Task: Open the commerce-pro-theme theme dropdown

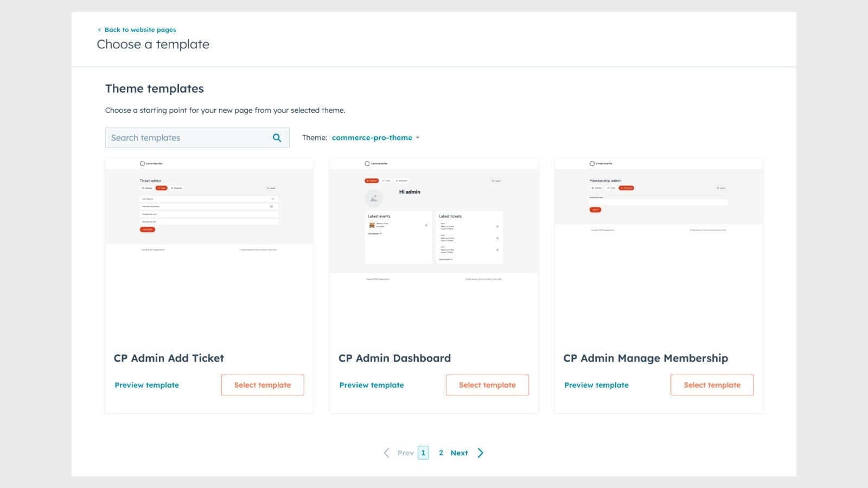Action: pos(375,138)
